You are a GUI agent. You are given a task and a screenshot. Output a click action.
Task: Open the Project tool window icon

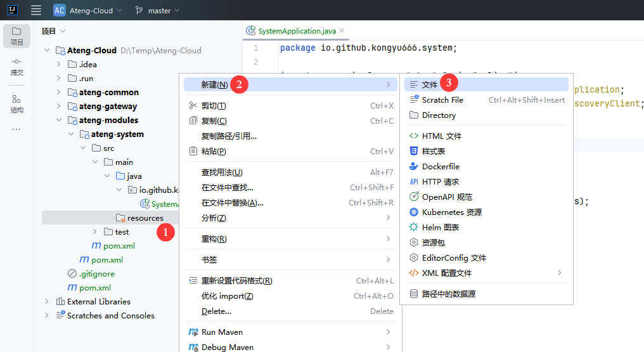click(x=16, y=36)
